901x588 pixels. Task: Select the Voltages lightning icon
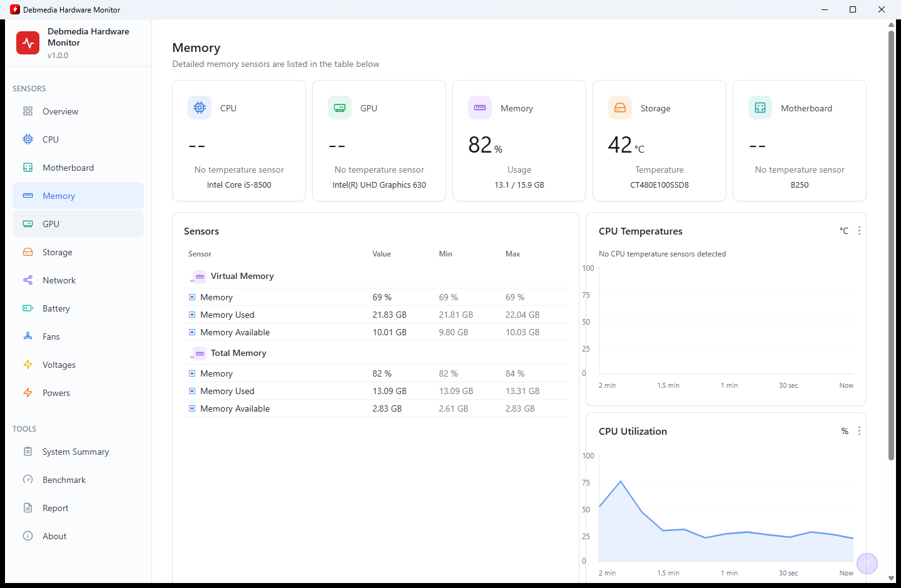pos(28,365)
